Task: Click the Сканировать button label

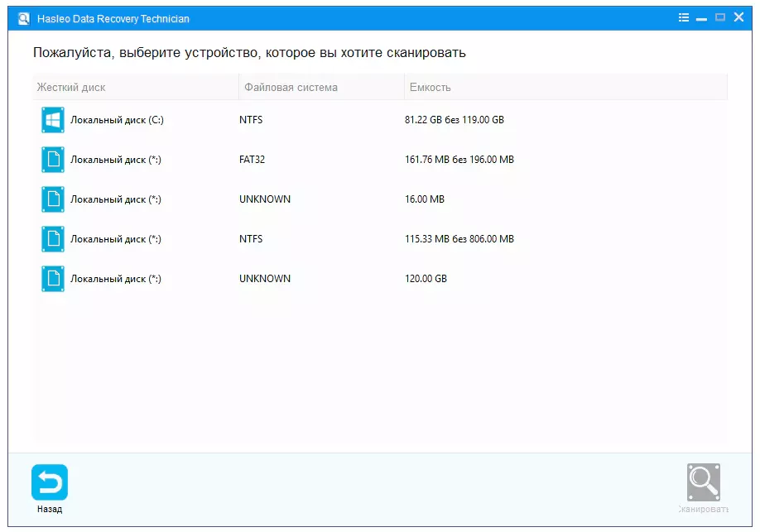Action: [x=704, y=509]
